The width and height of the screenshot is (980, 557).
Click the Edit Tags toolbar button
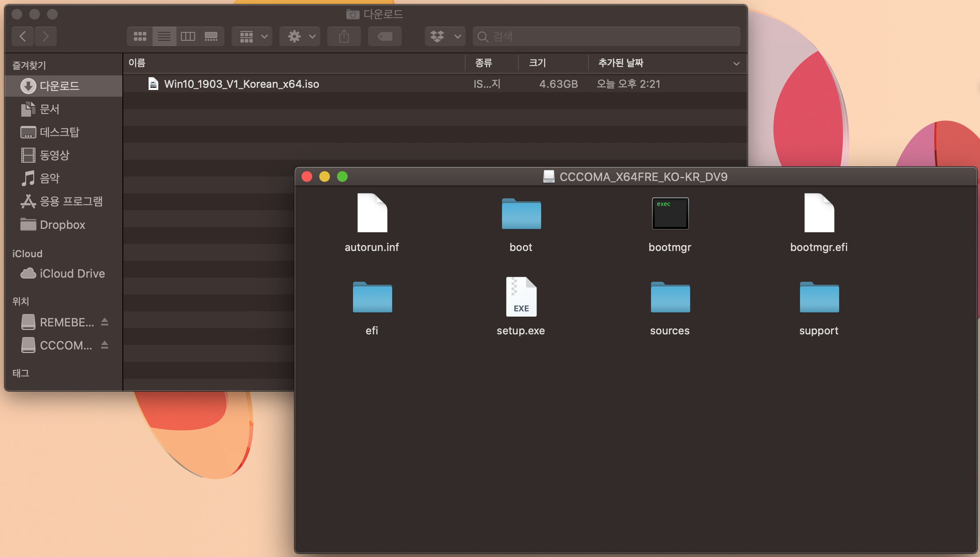click(x=385, y=36)
